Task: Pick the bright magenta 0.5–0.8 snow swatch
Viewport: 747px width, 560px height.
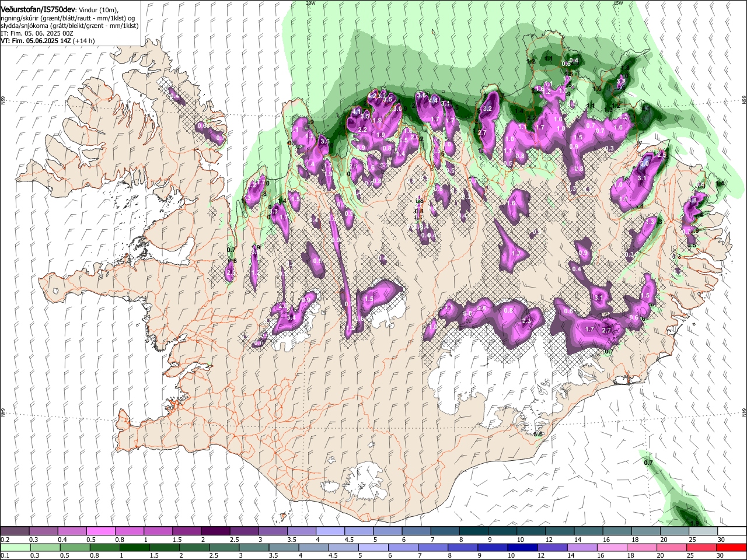Action: (100, 531)
